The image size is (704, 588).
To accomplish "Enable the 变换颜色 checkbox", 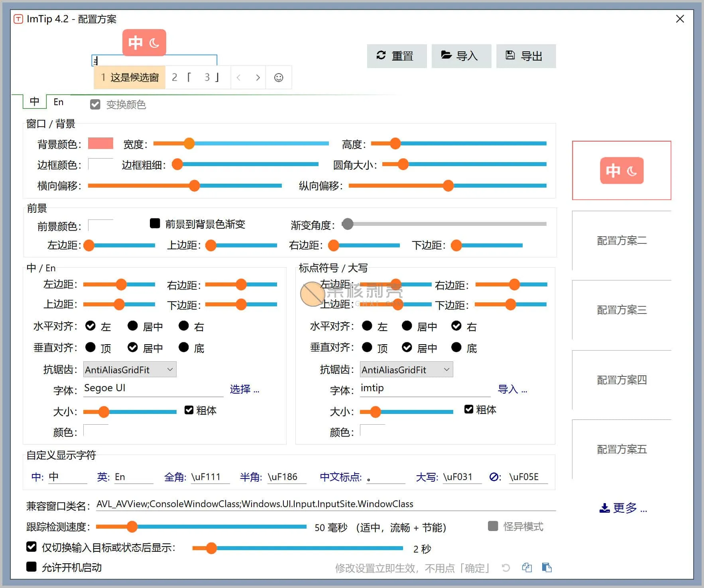I will click(x=95, y=104).
